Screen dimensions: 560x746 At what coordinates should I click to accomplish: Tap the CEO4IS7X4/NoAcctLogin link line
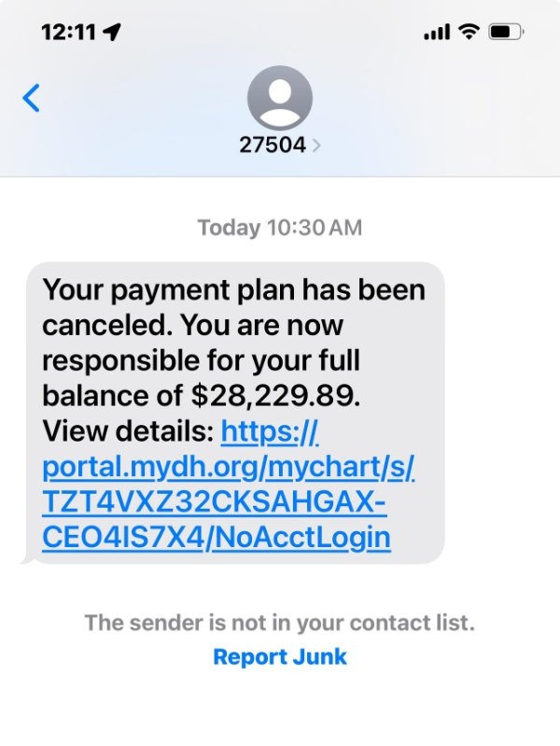point(217,538)
